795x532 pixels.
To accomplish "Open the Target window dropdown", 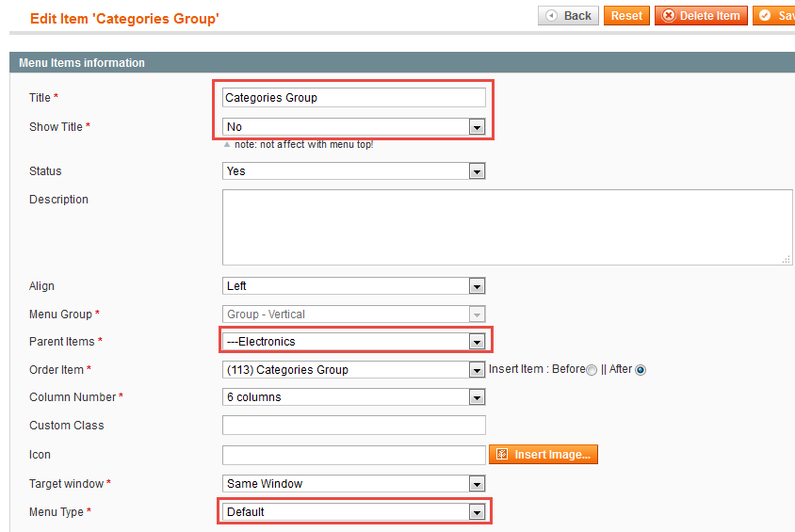I will (354, 484).
